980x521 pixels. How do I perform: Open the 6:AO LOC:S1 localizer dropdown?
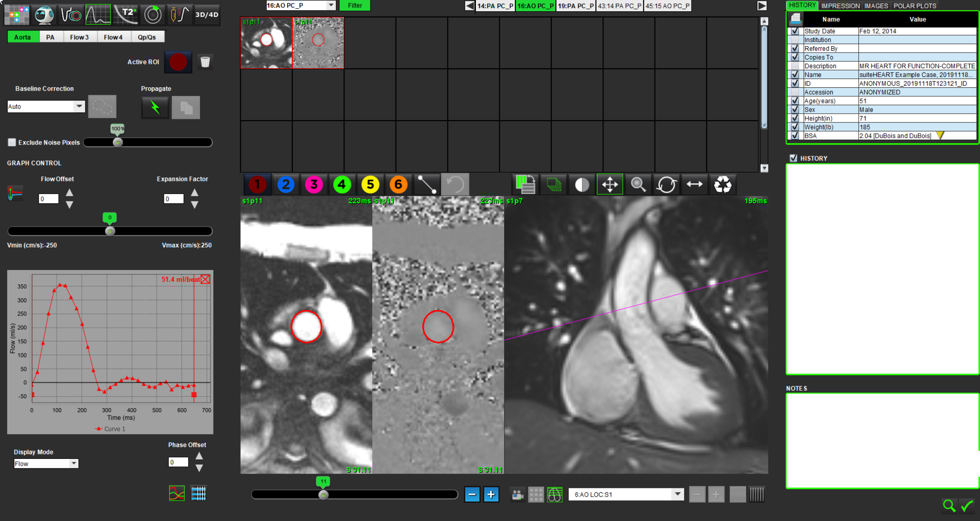677,495
